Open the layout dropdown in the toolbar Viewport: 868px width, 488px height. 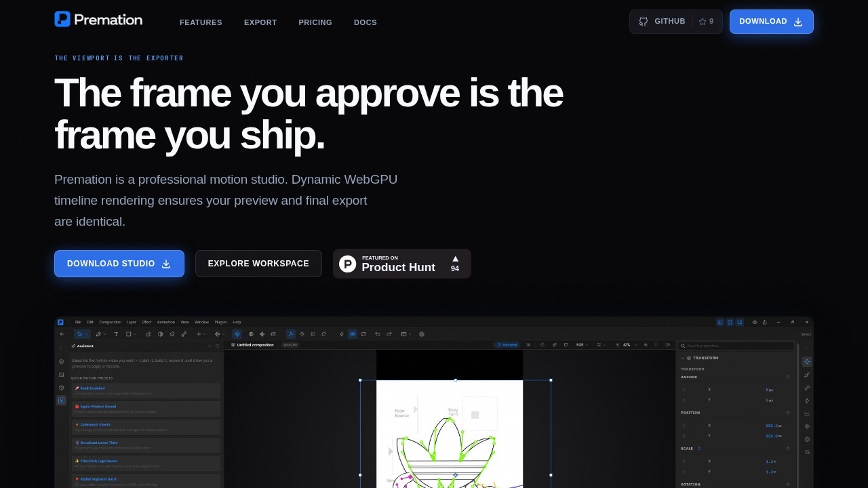(406, 334)
